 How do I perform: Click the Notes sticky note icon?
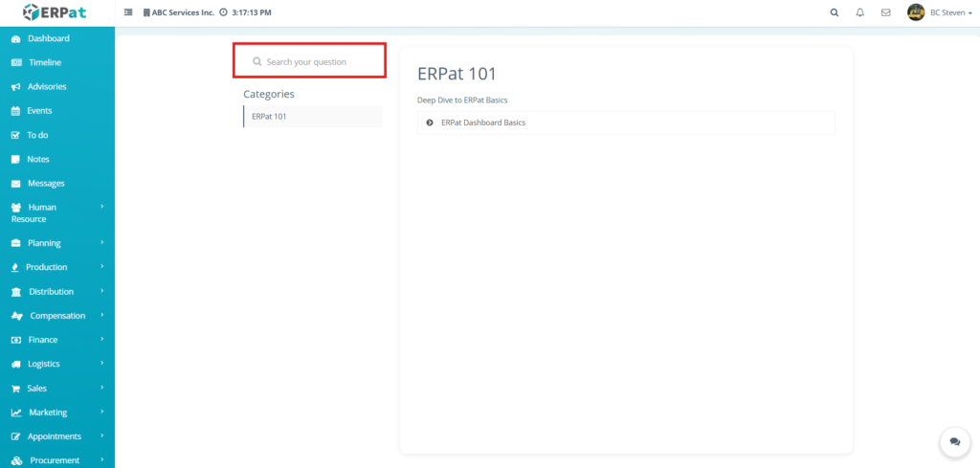16,159
